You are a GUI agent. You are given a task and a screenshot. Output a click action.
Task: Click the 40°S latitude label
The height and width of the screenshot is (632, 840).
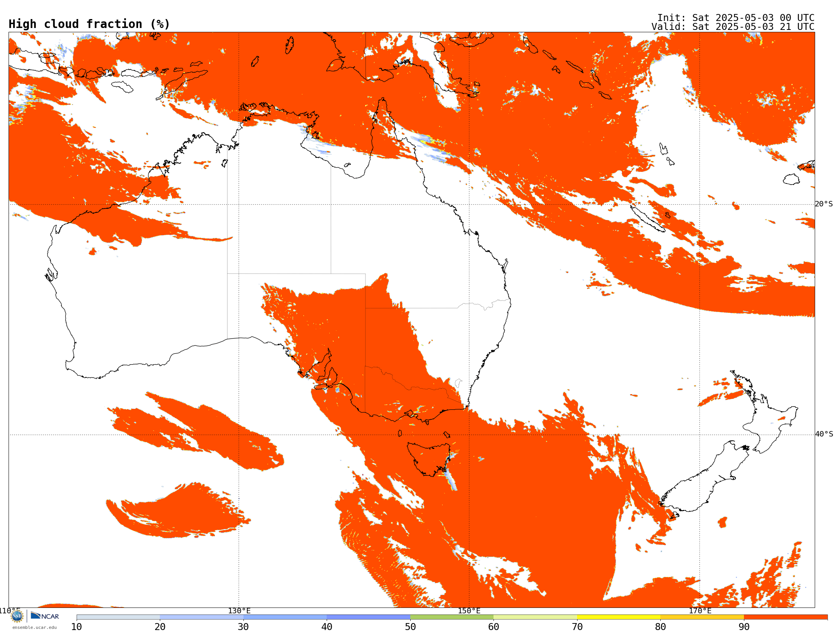click(x=824, y=434)
